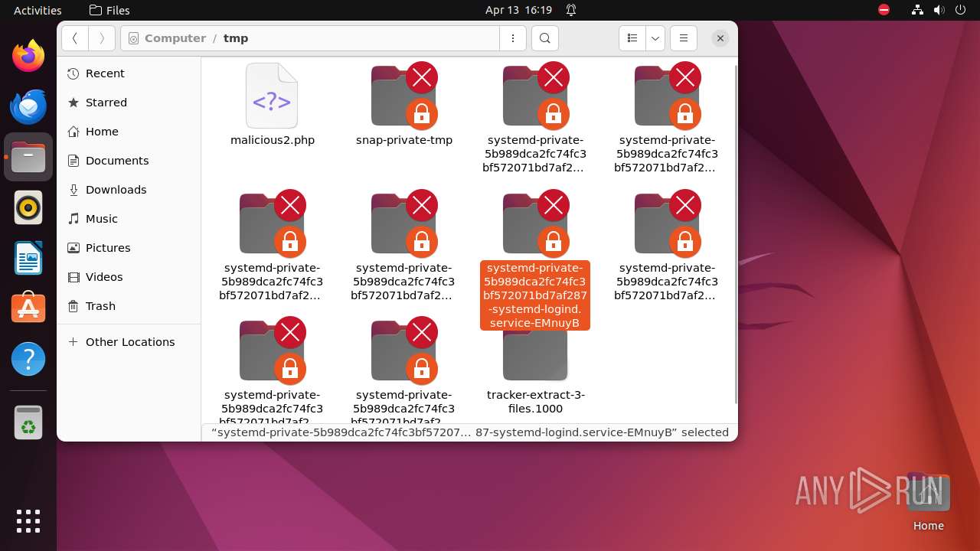
Task: Open Recent in the sidebar
Action: coord(129,73)
